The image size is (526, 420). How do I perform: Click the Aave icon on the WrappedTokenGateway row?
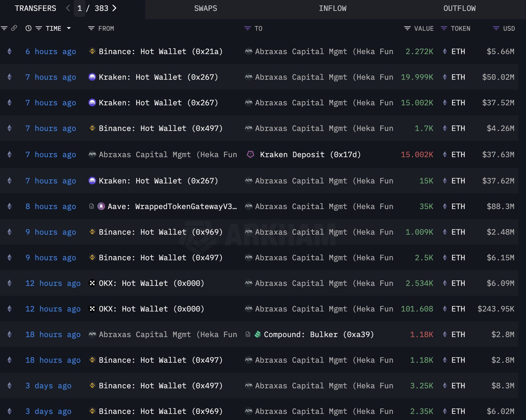pos(101,206)
